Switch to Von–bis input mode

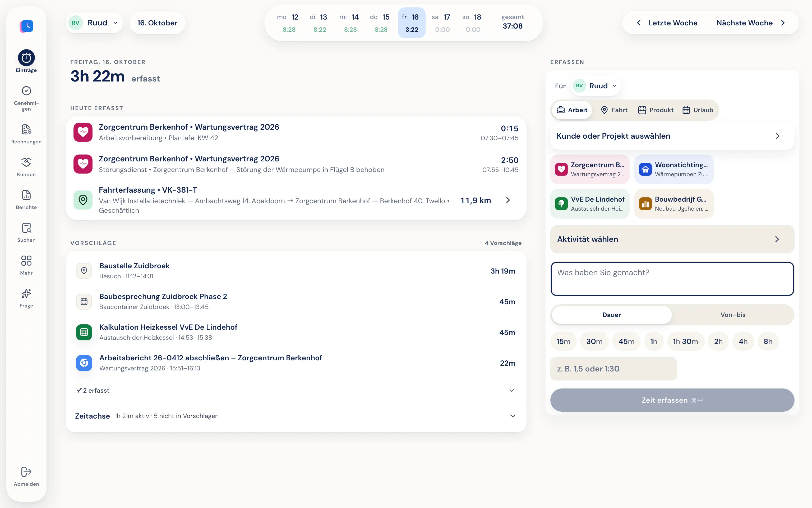[733, 315]
